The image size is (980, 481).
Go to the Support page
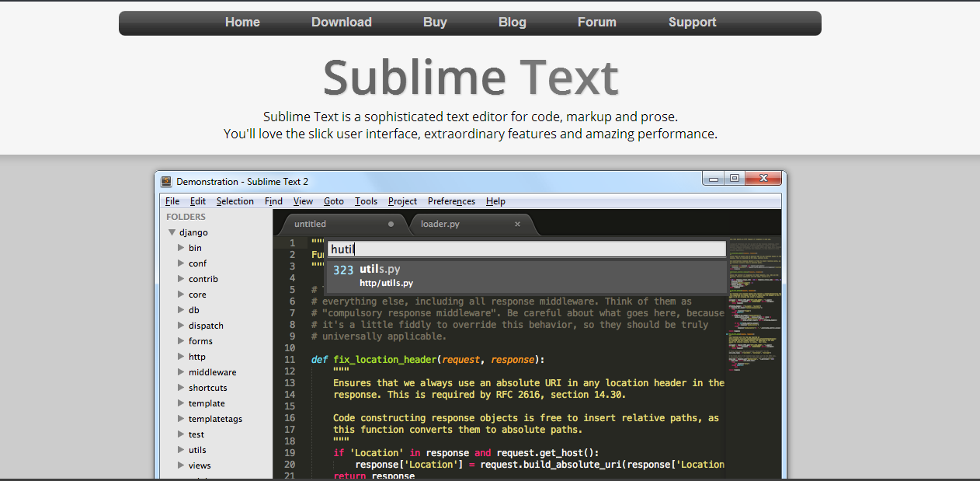click(693, 23)
